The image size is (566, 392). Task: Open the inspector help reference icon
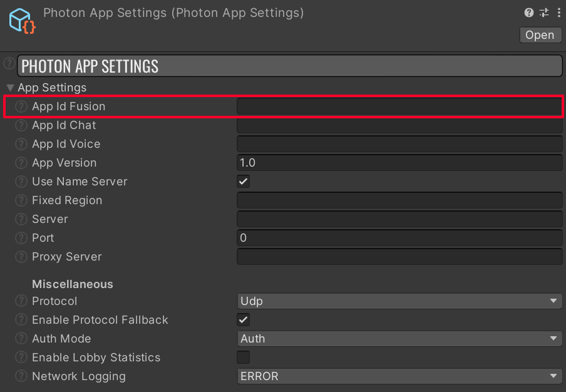pos(529,13)
